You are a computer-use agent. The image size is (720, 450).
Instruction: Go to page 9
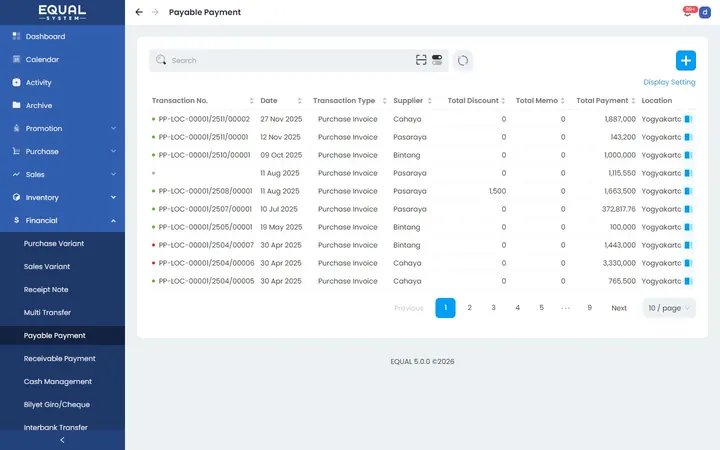point(590,308)
